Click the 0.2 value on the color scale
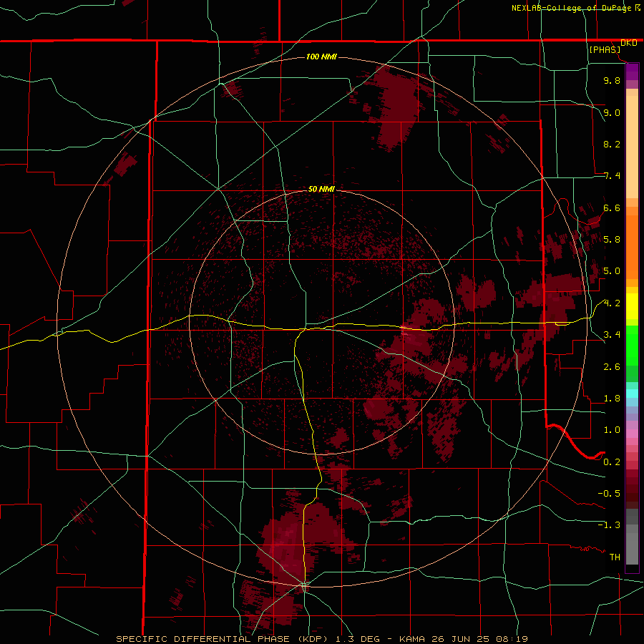The image size is (644, 644). tap(612, 462)
